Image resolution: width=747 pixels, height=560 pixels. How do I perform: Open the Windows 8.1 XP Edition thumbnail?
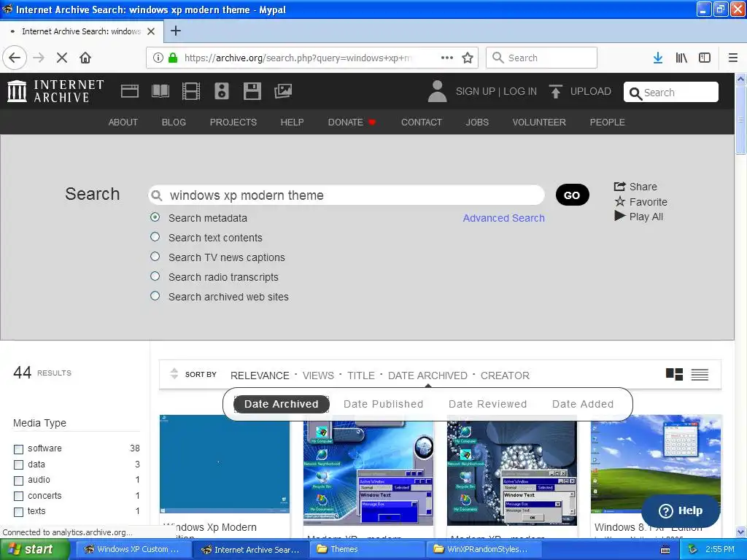tap(656, 464)
